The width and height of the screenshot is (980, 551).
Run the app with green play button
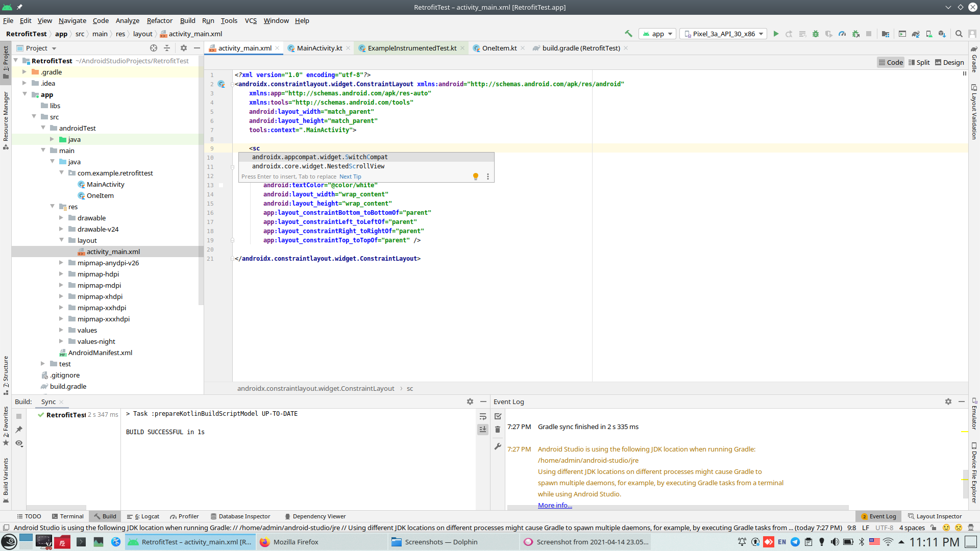click(x=775, y=34)
